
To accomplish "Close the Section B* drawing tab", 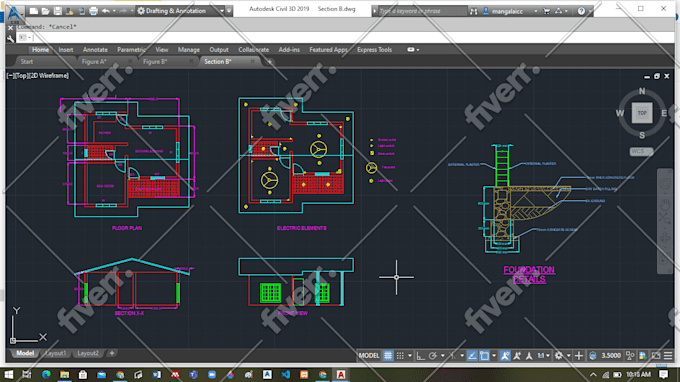I will tap(252, 62).
